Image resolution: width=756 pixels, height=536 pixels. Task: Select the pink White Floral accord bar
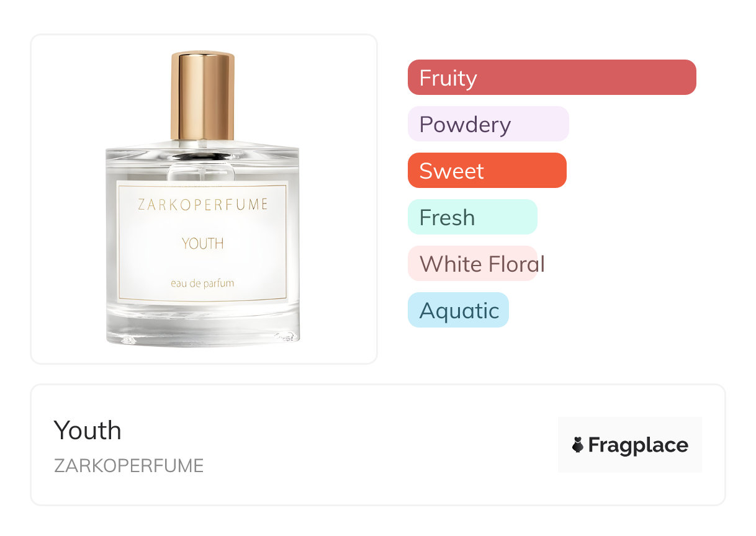472,264
